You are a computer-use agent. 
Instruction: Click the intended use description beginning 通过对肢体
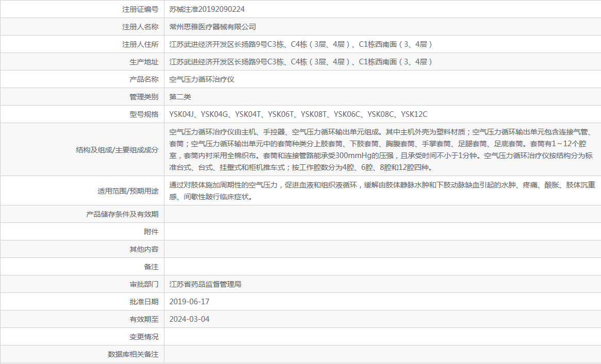pyautogui.click(x=382, y=190)
